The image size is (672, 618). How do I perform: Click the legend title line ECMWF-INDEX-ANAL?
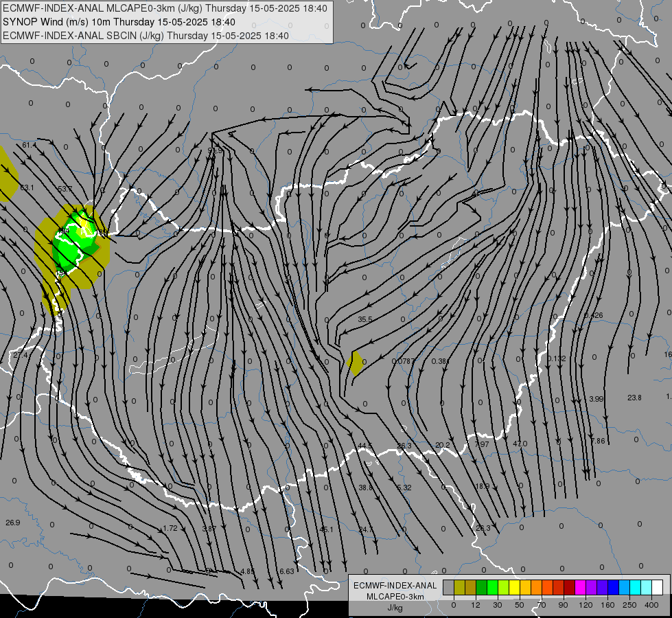[x=395, y=586]
